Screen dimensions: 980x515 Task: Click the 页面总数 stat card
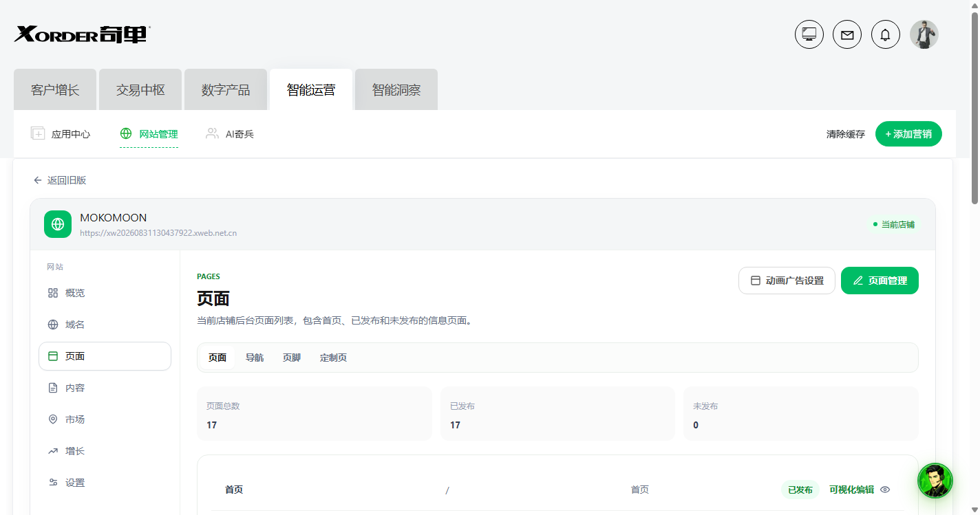click(315, 413)
